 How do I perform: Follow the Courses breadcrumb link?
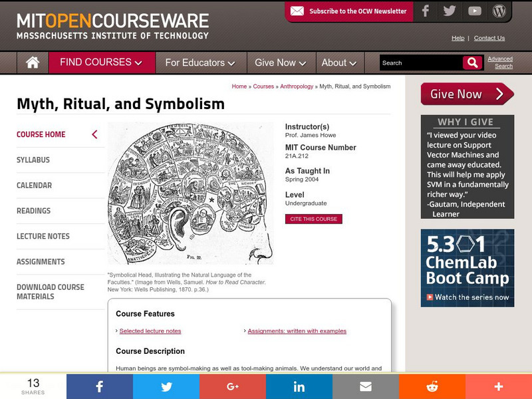pos(263,86)
